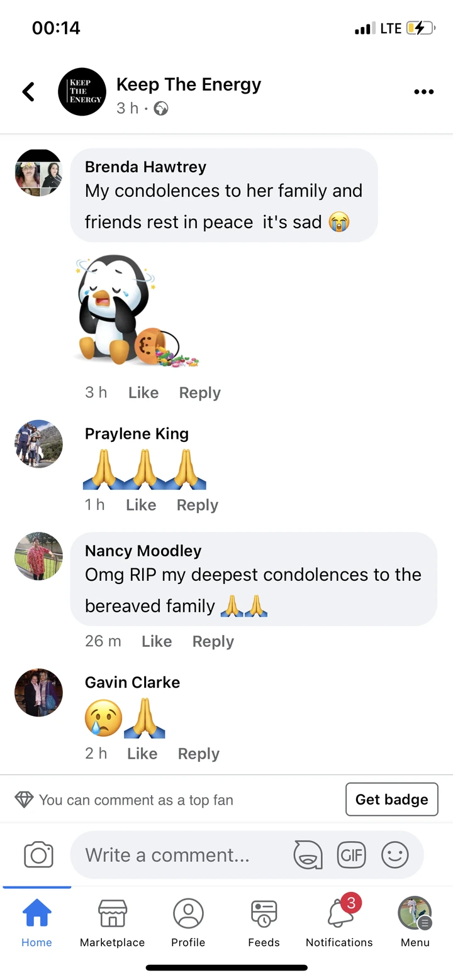Open Keep The Energy page logo
The width and height of the screenshot is (453, 980).
[x=82, y=92]
